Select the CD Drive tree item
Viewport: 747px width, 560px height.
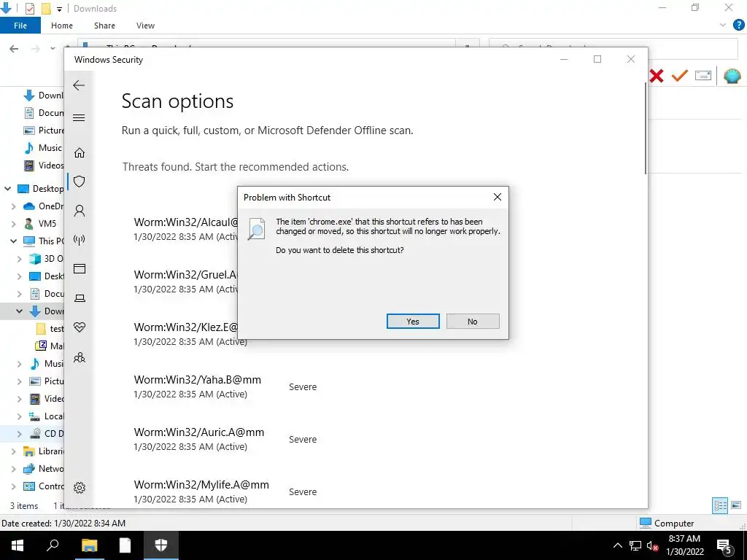tap(46, 433)
